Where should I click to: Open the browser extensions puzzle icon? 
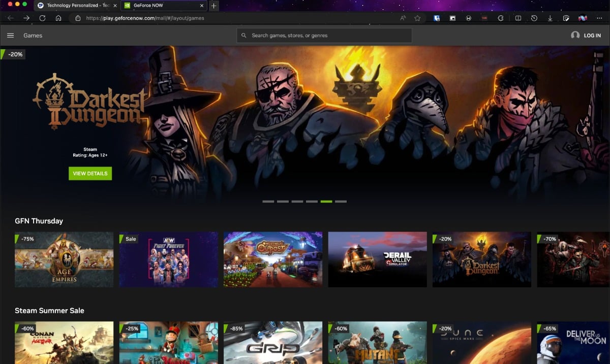point(501,18)
